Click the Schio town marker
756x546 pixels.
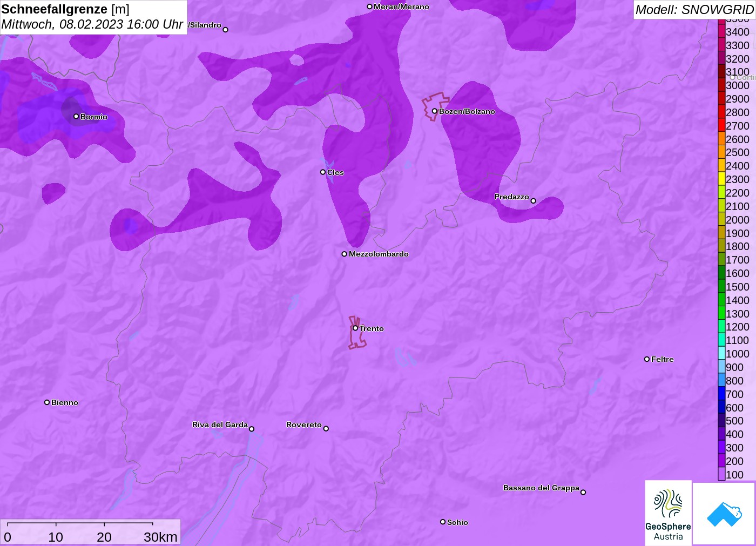443,522
